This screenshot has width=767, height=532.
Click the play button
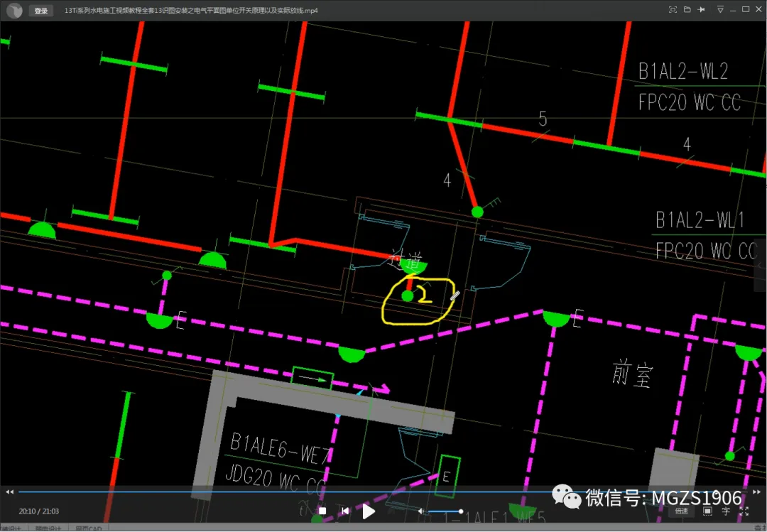369,511
